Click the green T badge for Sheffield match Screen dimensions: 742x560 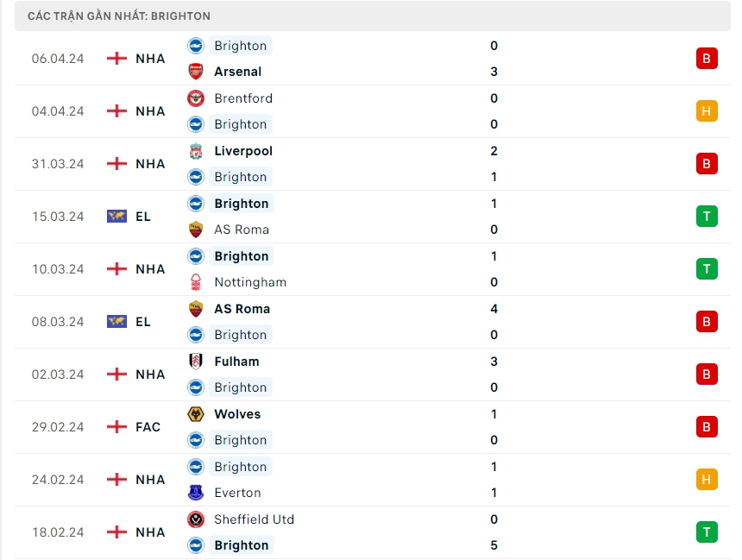tap(707, 532)
